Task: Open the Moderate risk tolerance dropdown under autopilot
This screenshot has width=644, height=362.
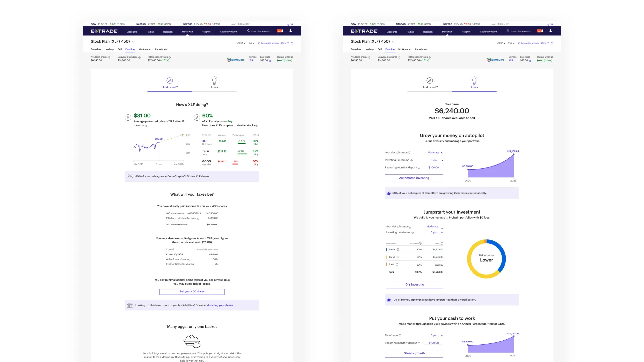Action: pos(435,153)
